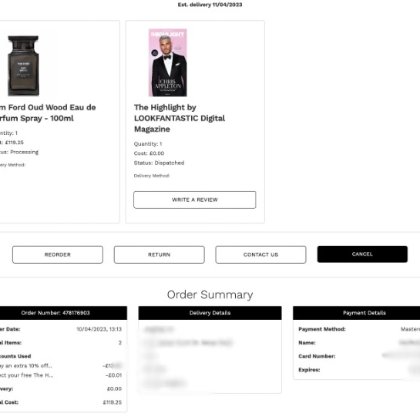
Task: Click the Tom Ford Oud Wood product title
Action: coord(47,113)
